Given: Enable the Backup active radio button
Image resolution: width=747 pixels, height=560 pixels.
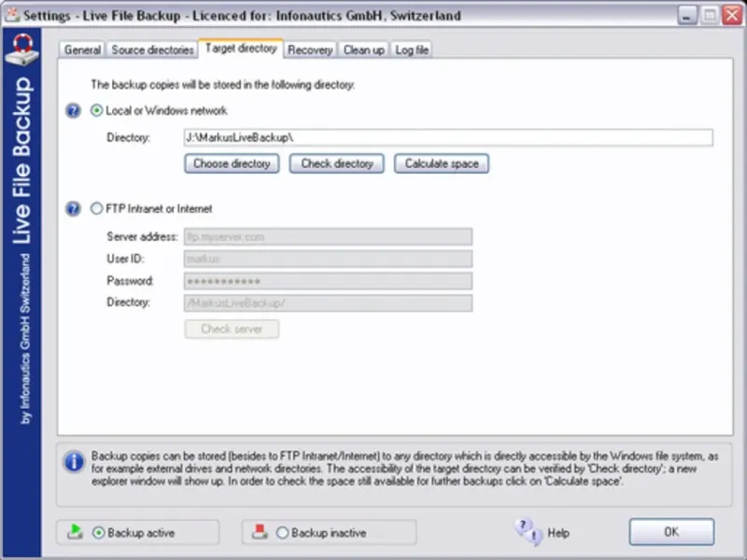Looking at the screenshot, I should tap(99, 532).
